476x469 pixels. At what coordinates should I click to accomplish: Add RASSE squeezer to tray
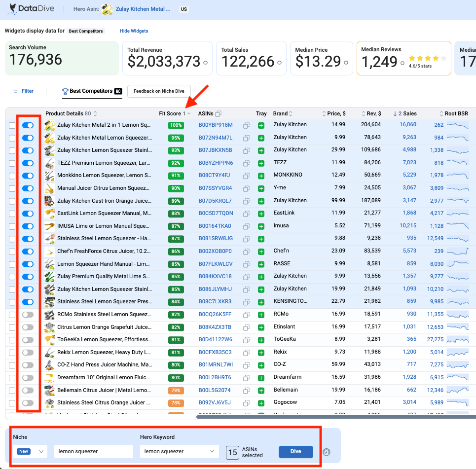[261, 264]
